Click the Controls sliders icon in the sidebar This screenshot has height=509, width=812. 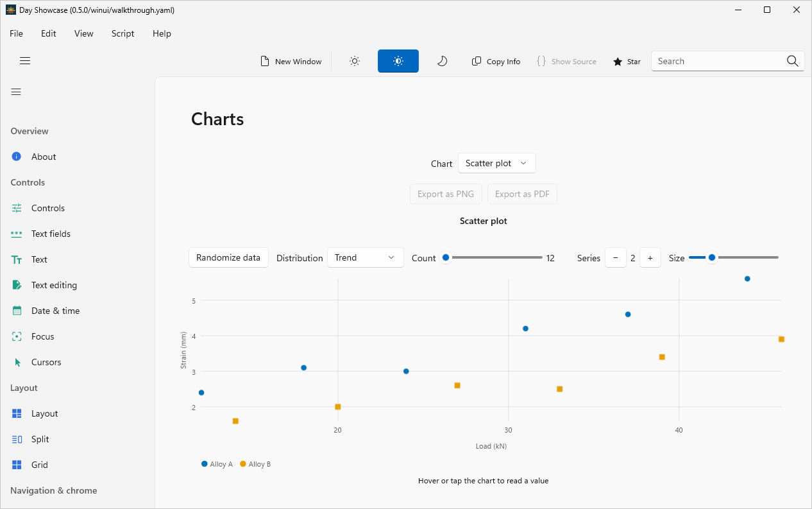tap(17, 208)
